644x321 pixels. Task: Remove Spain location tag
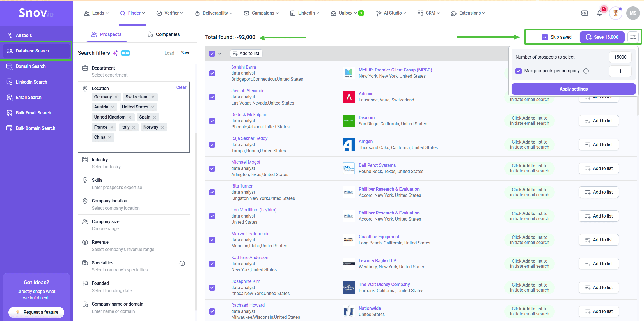pyautogui.click(x=155, y=117)
